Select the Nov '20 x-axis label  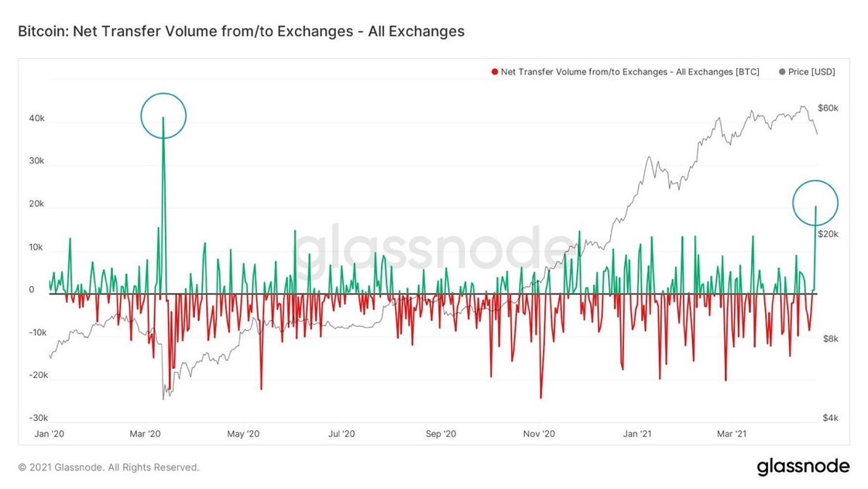click(x=539, y=434)
